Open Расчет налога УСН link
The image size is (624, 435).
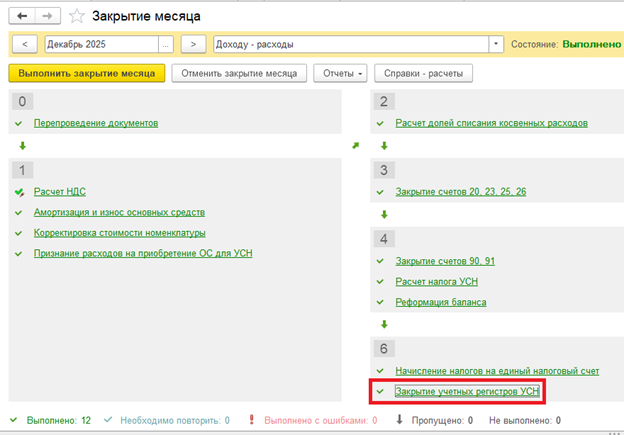tap(437, 282)
